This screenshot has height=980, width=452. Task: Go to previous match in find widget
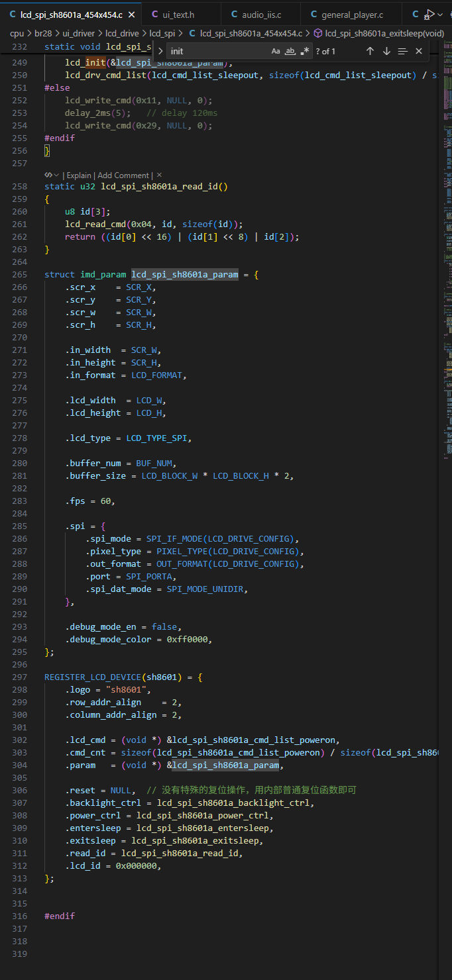(x=370, y=51)
